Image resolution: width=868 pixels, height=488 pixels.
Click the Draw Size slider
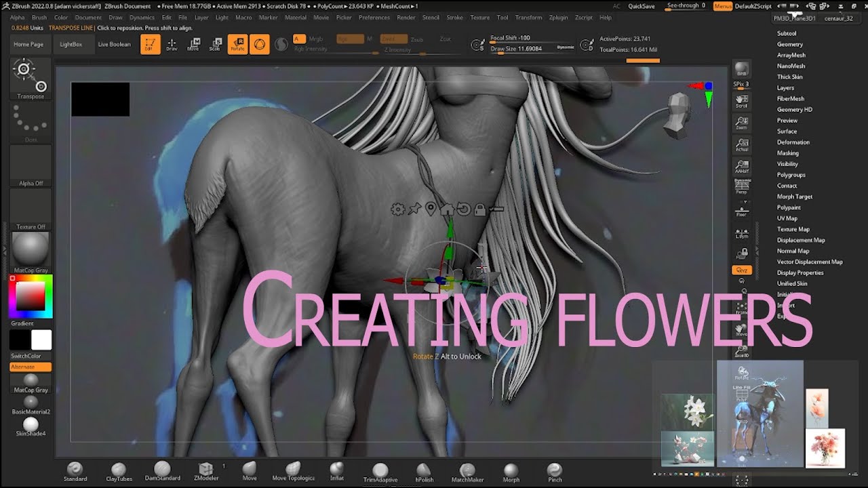pos(522,49)
